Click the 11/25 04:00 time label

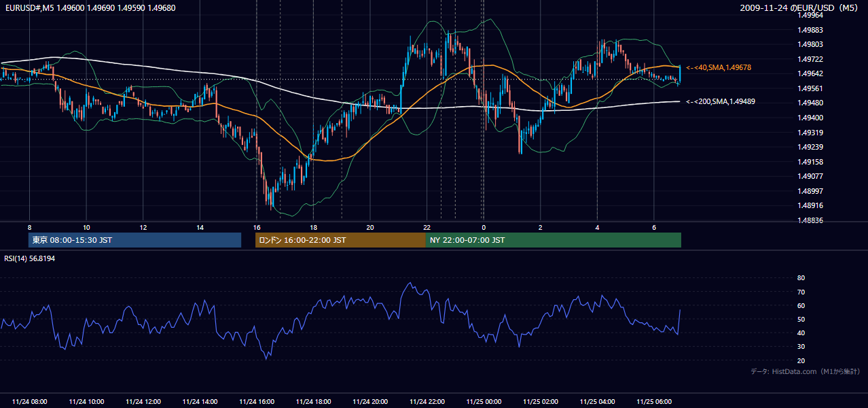[x=597, y=402]
